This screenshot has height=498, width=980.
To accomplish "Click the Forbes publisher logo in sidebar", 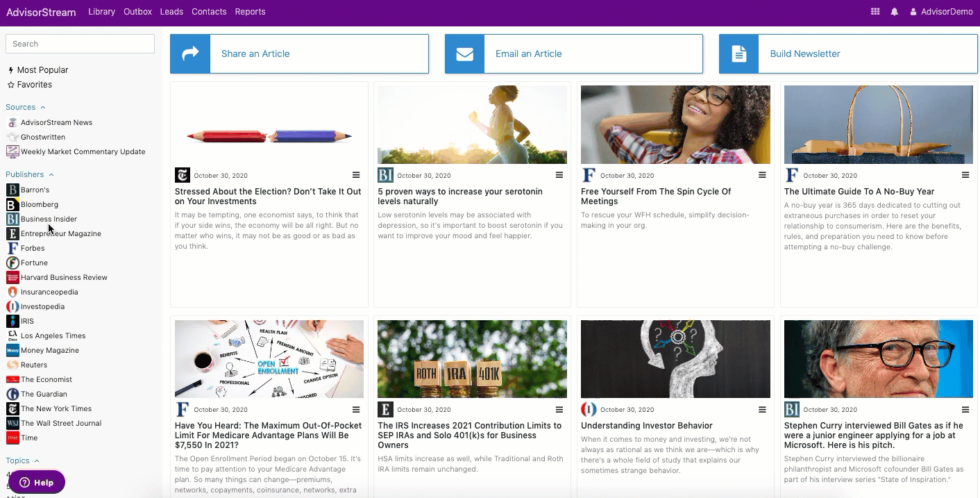I will 12,248.
